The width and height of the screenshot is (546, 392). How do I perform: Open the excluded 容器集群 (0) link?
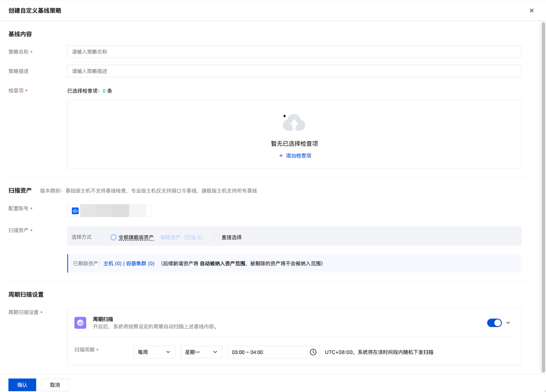point(140,263)
